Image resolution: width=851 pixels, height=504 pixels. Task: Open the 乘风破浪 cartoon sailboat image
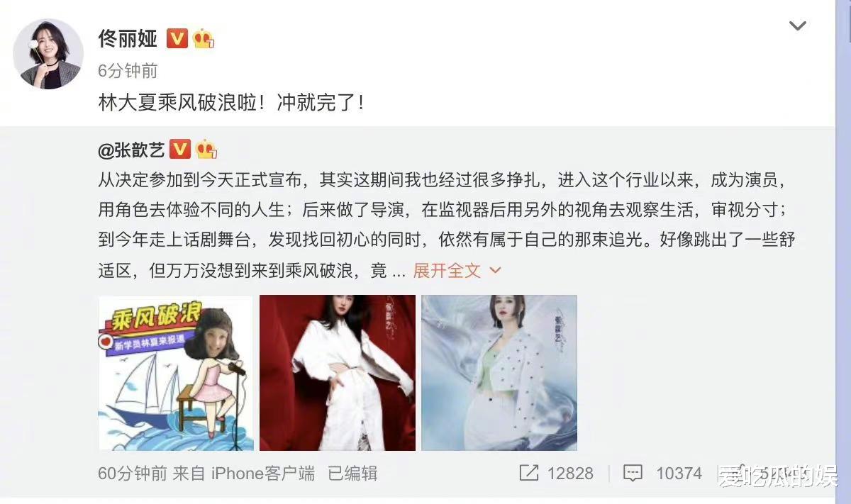coord(176,373)
